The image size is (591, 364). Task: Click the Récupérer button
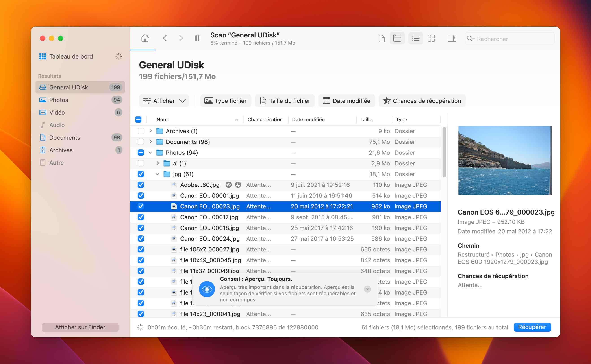[532, 327]
